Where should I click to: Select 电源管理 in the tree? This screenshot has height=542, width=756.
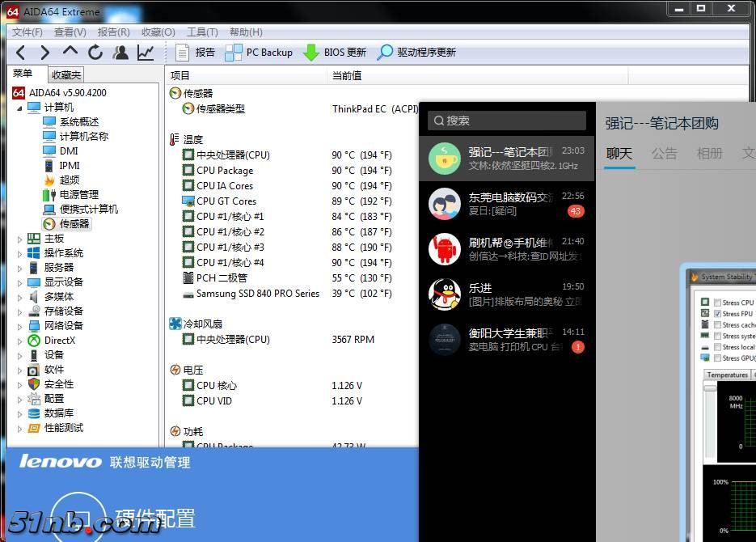[x=79, y=194]
